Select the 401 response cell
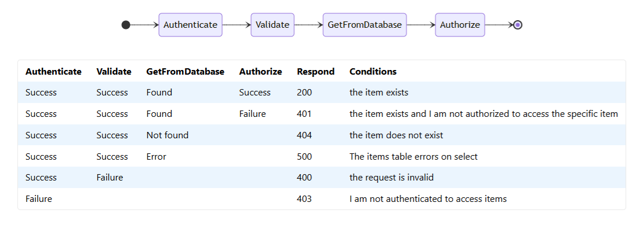This screenshot has height=232, width=644. (x=304, y=114)
